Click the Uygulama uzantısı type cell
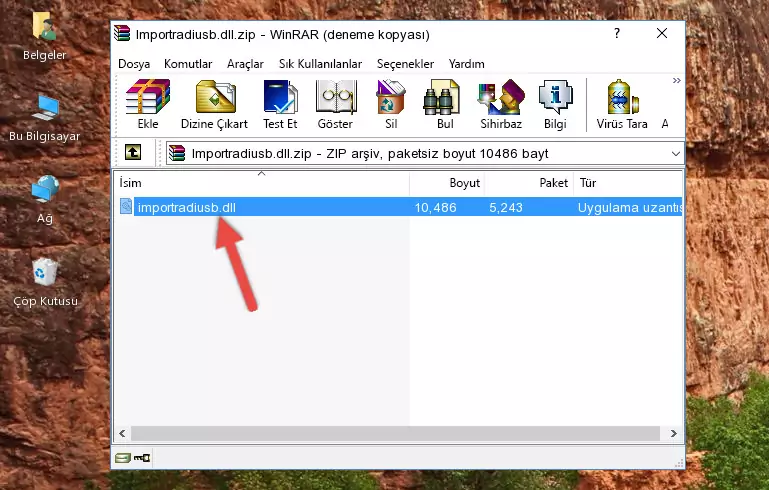769x490 pixels. tap(630, 207)
